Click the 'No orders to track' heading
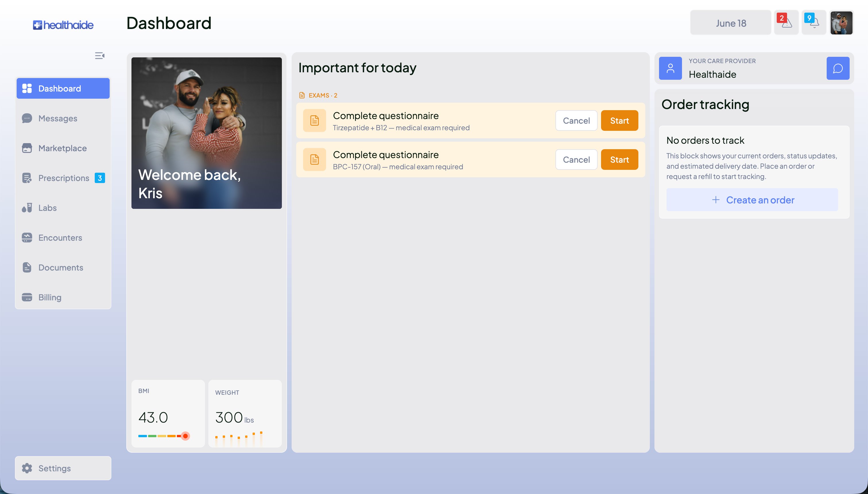This screenshot has width=868, height=494. (706, 140)
